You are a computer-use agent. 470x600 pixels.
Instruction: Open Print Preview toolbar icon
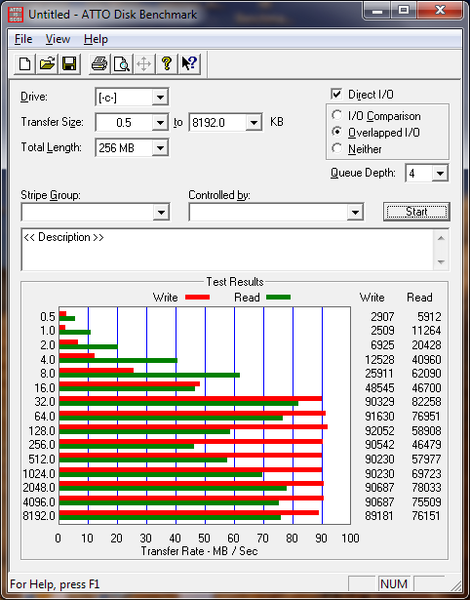click(122, 64)
